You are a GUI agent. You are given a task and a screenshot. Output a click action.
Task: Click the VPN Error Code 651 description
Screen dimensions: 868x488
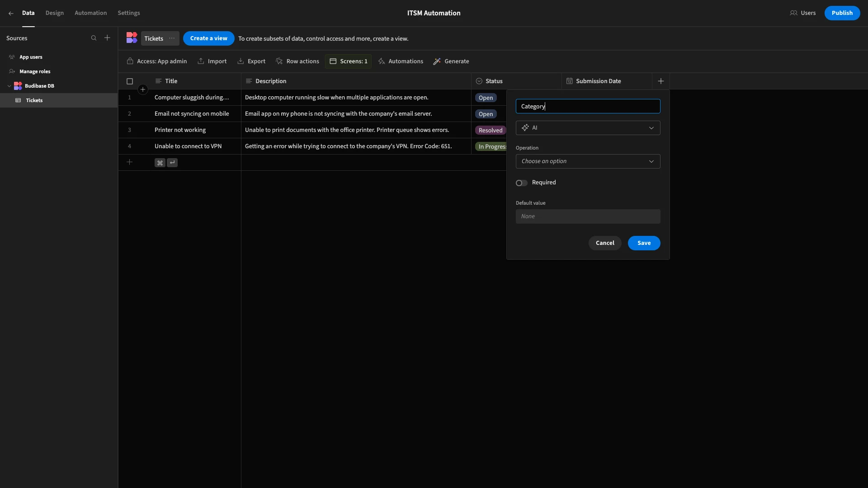pos(356,146)
